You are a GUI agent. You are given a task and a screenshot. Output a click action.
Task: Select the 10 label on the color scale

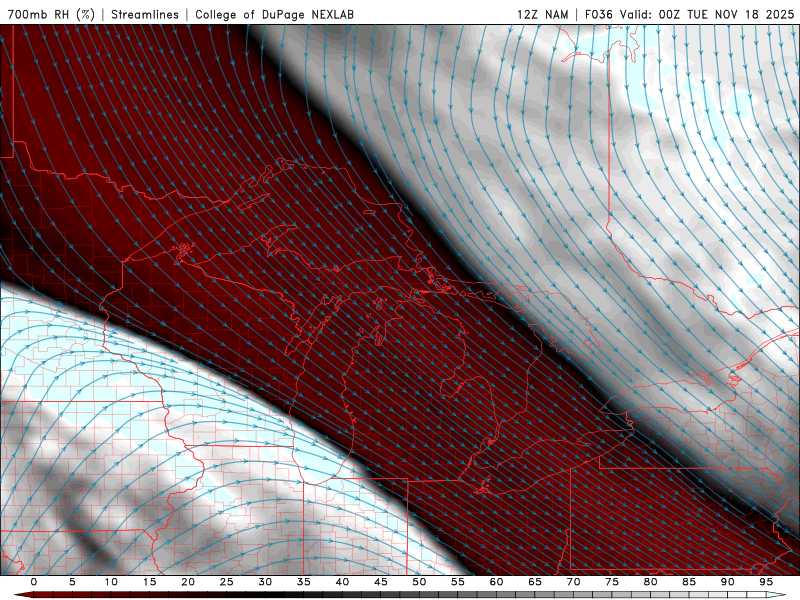coord(111,582)
